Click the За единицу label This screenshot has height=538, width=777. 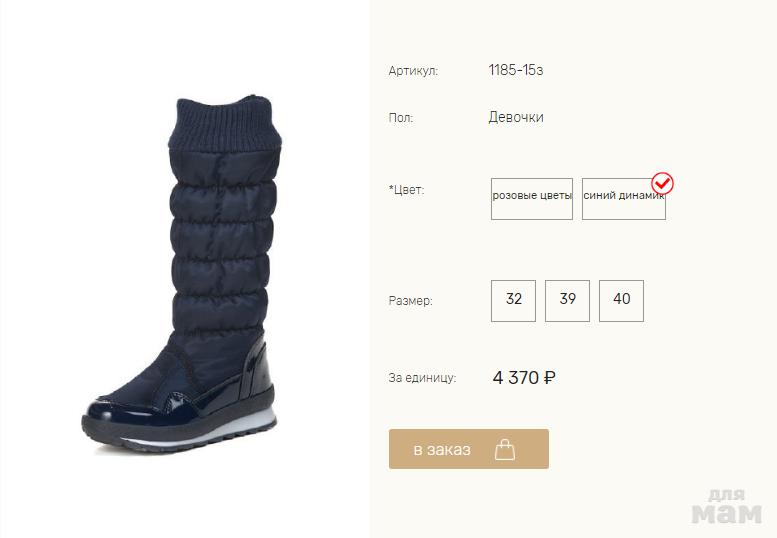point(422,377)
